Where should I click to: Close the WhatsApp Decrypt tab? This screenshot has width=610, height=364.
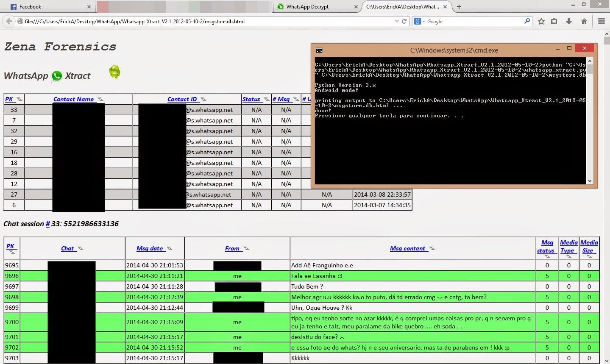pos(356,7)
